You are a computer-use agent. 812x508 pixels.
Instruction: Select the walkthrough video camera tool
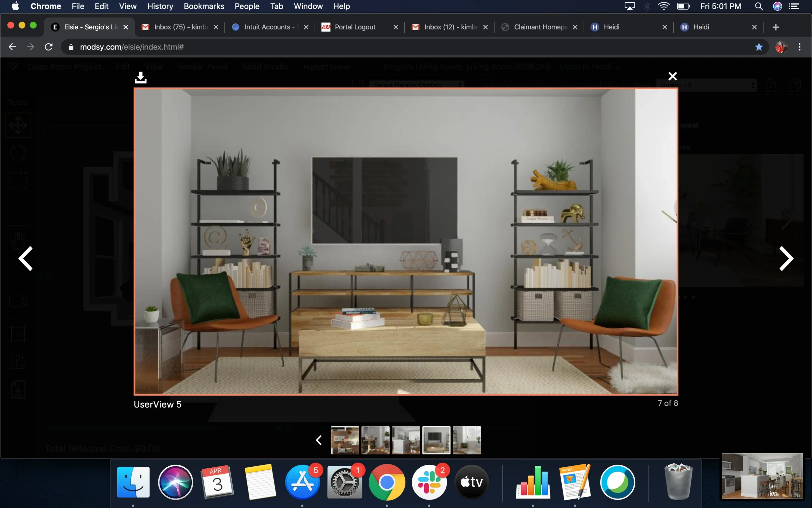[18, 301]
